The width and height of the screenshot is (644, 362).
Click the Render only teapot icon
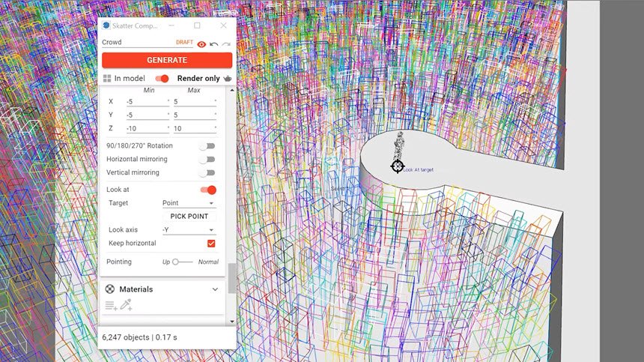tap(228, 79)
